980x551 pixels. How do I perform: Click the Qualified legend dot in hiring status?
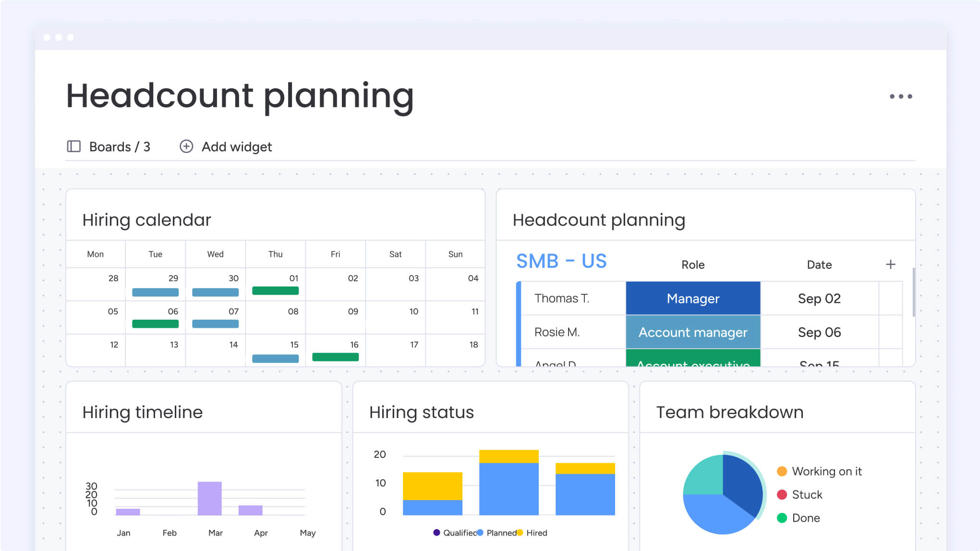[x=434, y=532]
